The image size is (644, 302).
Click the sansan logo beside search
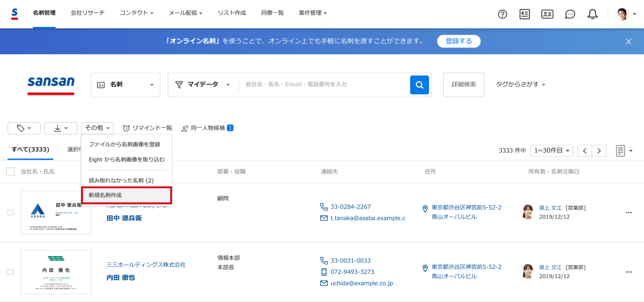pyautogui.click(x=51, y=85)
